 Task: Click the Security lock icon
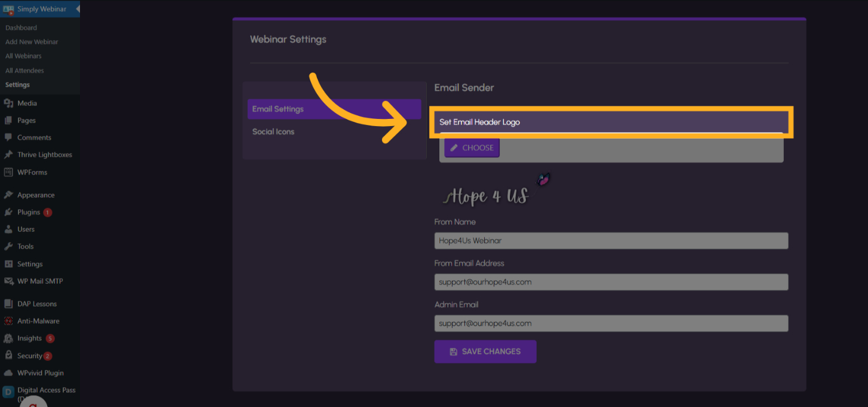coord(8,356)
